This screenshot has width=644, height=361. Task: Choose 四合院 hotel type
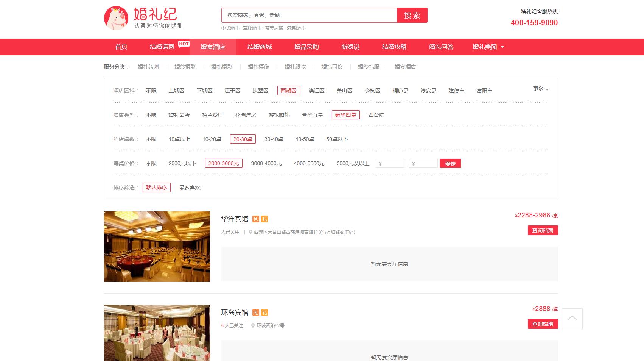(376, 115)
